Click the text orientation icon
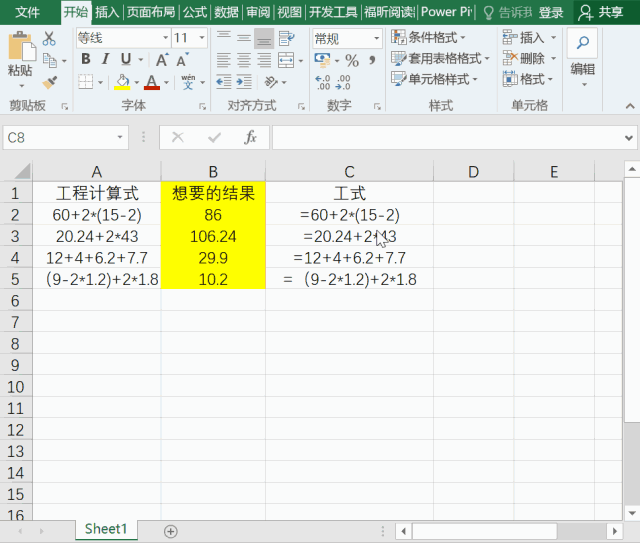The height and width of the screenshot is (543, 640). [271, 82]
